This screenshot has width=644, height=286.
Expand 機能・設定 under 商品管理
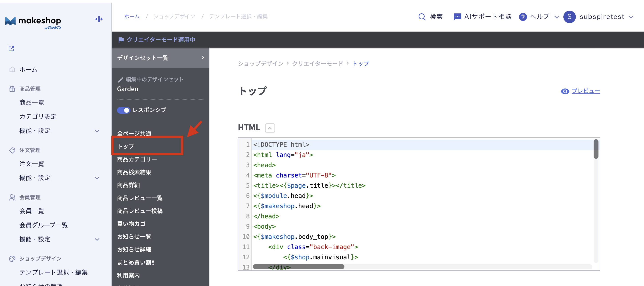tap(97, 131)
